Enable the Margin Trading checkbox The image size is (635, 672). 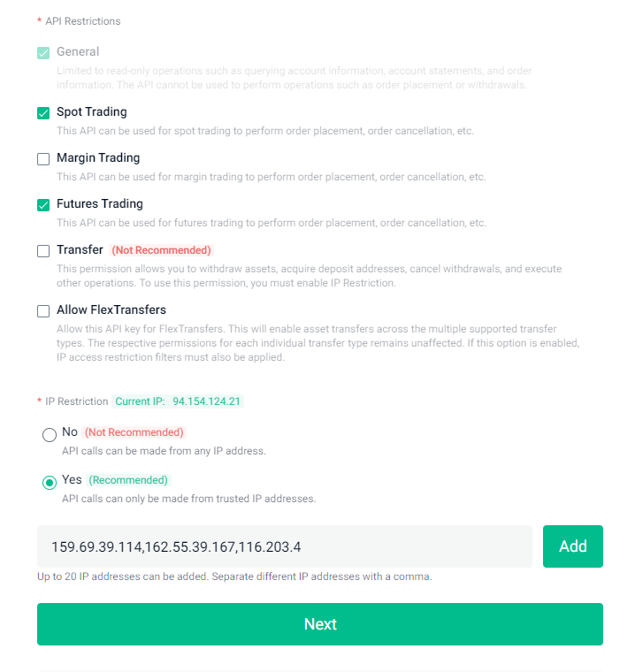pyautogui.click(x=43, y=159)
